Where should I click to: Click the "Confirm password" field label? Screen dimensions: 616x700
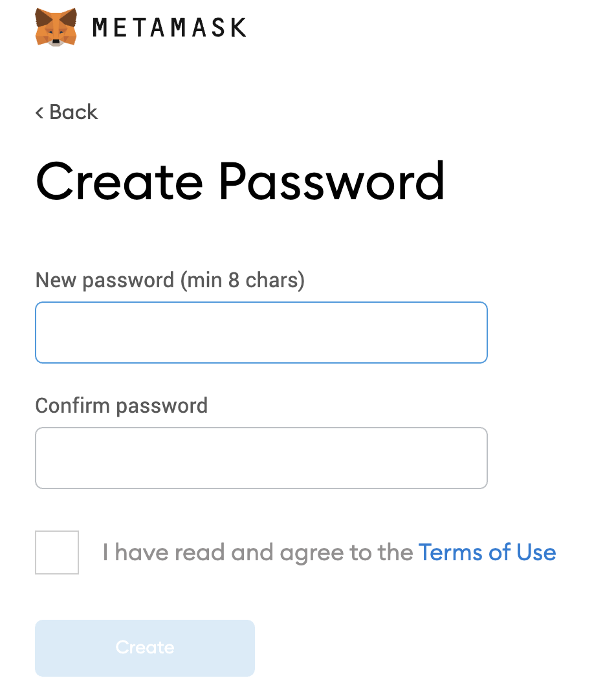[122, 406]
